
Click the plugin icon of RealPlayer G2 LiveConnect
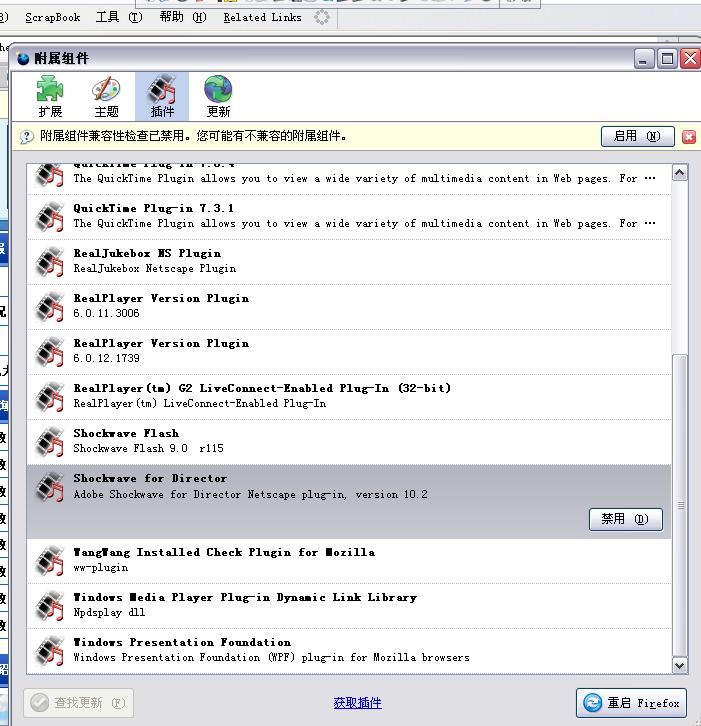50,396
